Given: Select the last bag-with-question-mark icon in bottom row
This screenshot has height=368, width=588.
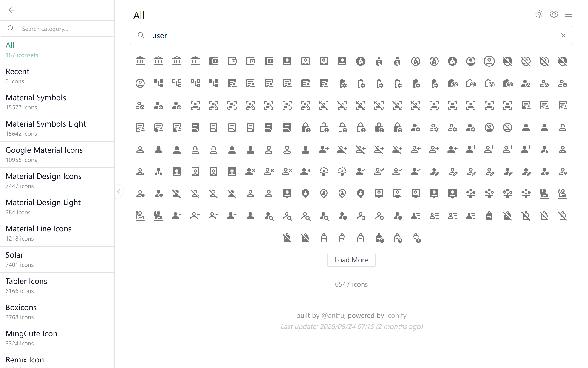Looking at the screenshot, I should click(416, 238).
